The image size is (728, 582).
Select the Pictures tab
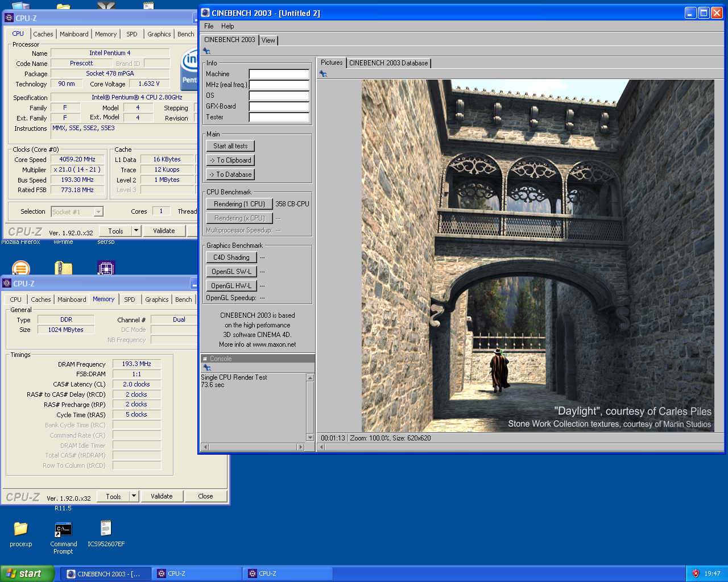[x=332, y=63]
